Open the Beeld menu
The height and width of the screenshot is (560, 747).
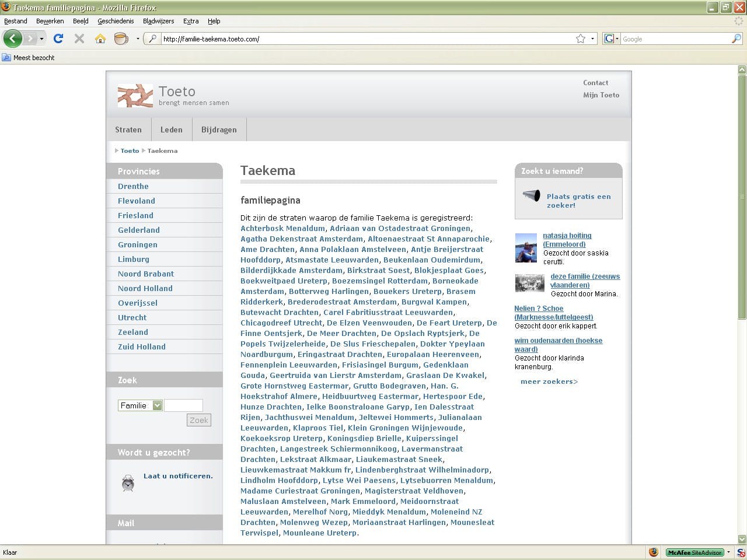(81, 21)
